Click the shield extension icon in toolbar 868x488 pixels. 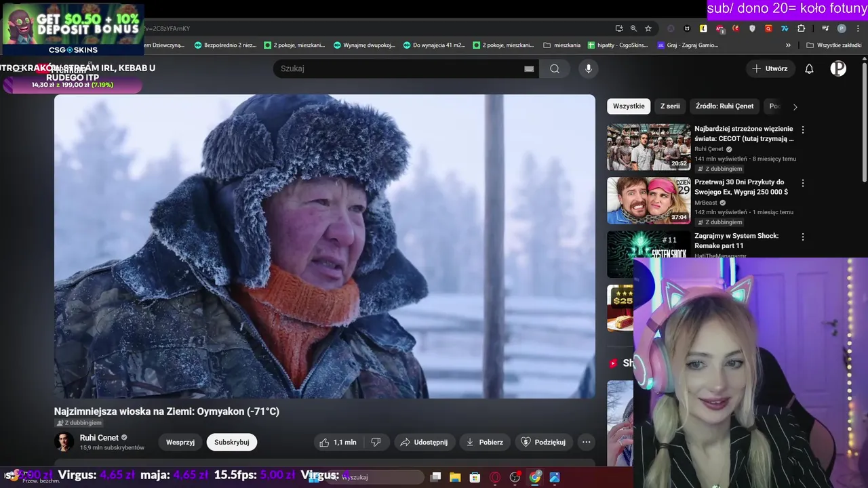point(752,28)
